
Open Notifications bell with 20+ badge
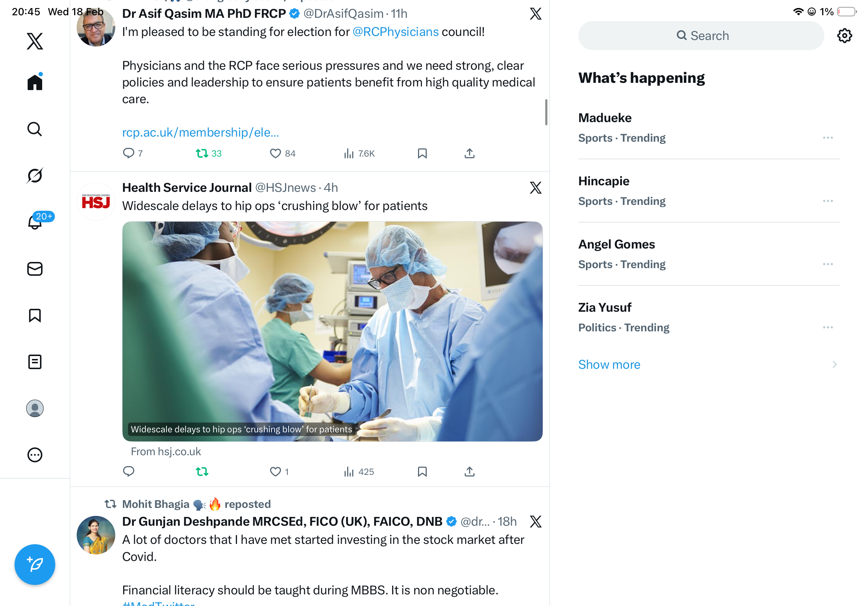[x=35, y=222]
